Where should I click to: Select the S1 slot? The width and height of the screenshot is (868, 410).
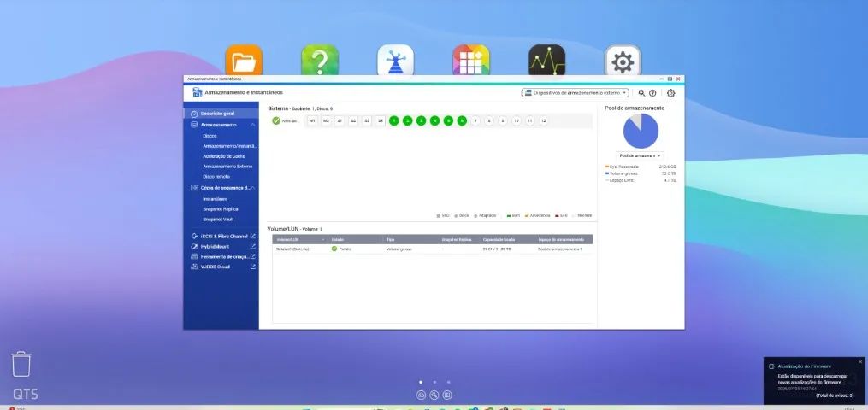tap(340, 120)
